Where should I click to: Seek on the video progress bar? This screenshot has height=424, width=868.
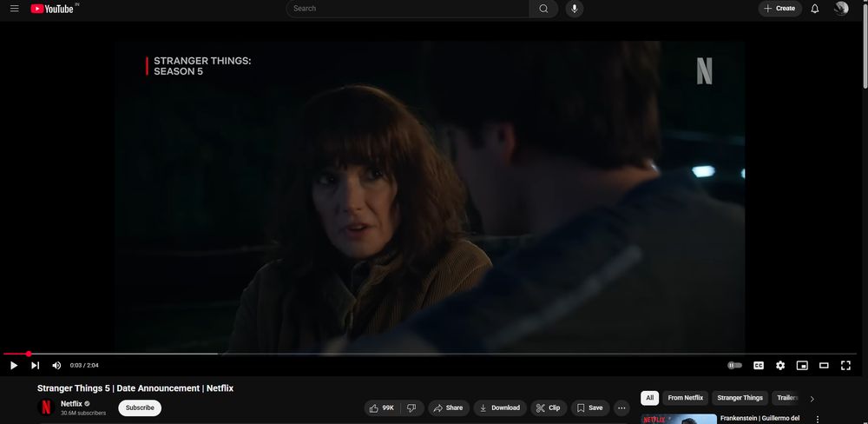430,354
